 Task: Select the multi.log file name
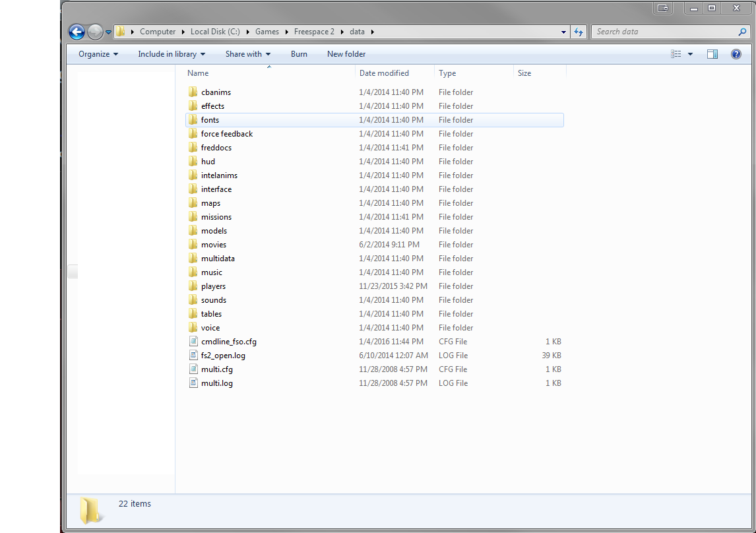click(x=217, y=383)
